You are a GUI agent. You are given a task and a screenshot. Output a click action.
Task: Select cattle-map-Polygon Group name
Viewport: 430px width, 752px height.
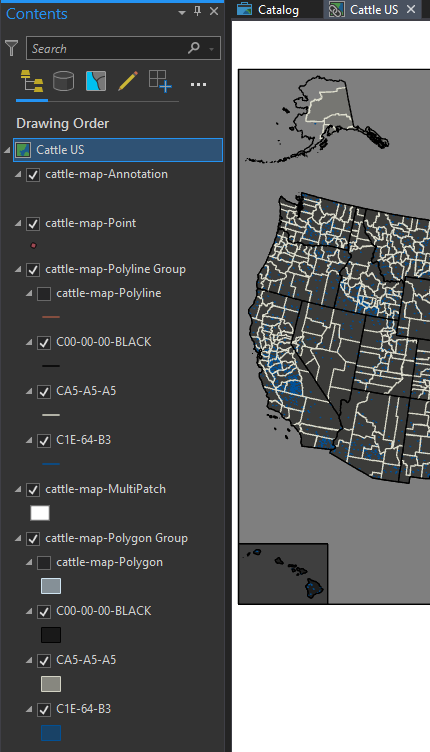(116, 538)
